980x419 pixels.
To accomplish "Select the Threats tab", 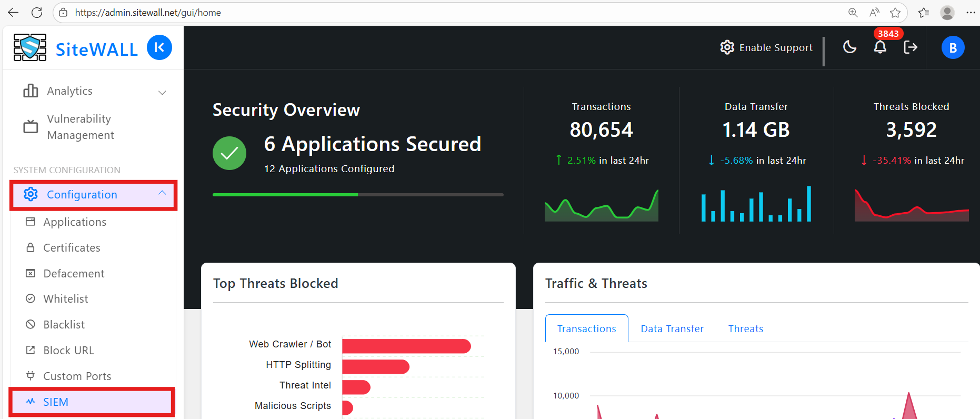I will [x=745, y=328].
